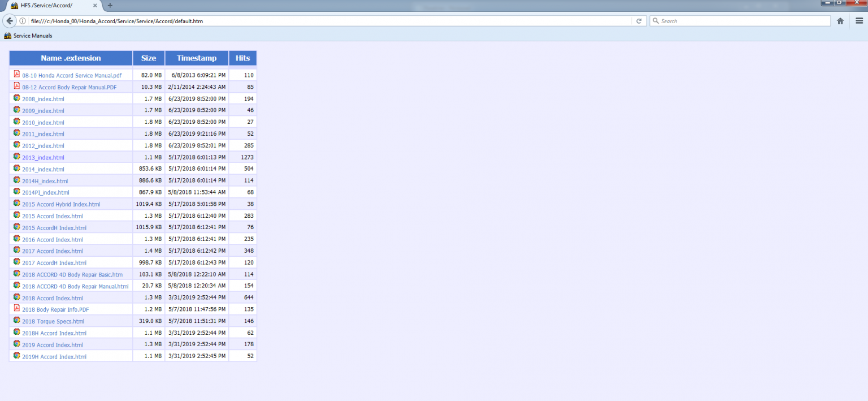
Task: Click the file icon beside 2008_index.html
Action: 16,98
